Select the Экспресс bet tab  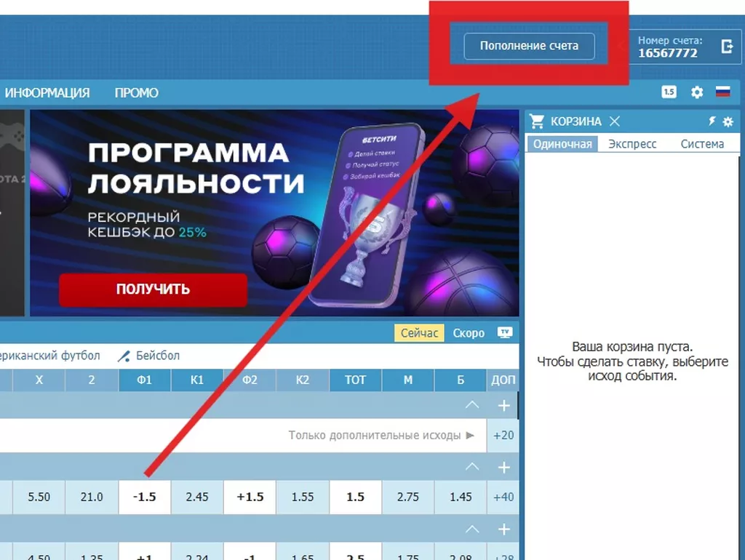click(x=632, y=144)
